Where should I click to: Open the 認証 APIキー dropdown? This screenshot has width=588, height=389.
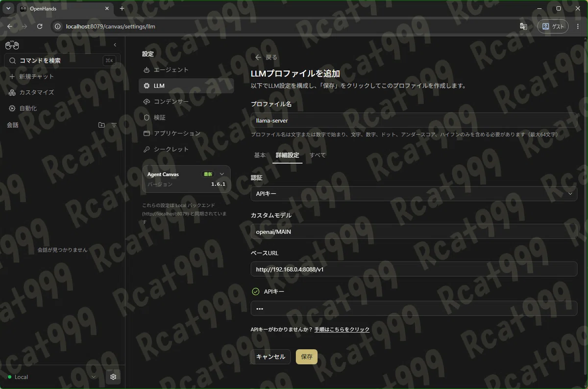414,194
